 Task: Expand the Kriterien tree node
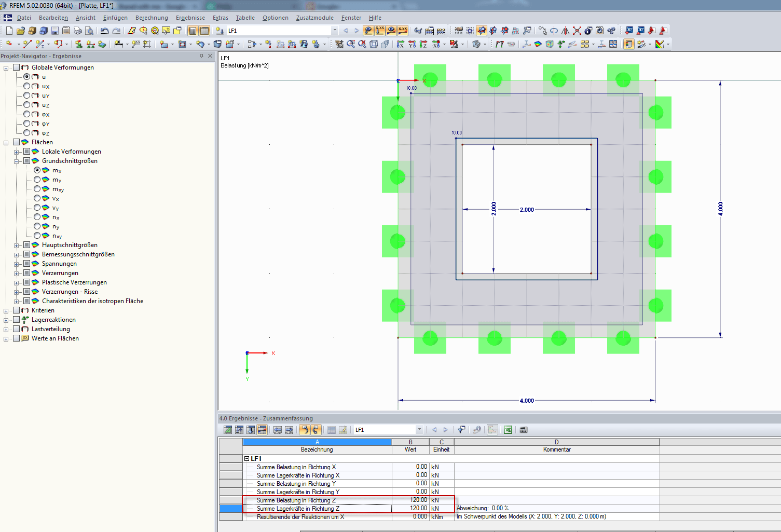pos(6,311)
